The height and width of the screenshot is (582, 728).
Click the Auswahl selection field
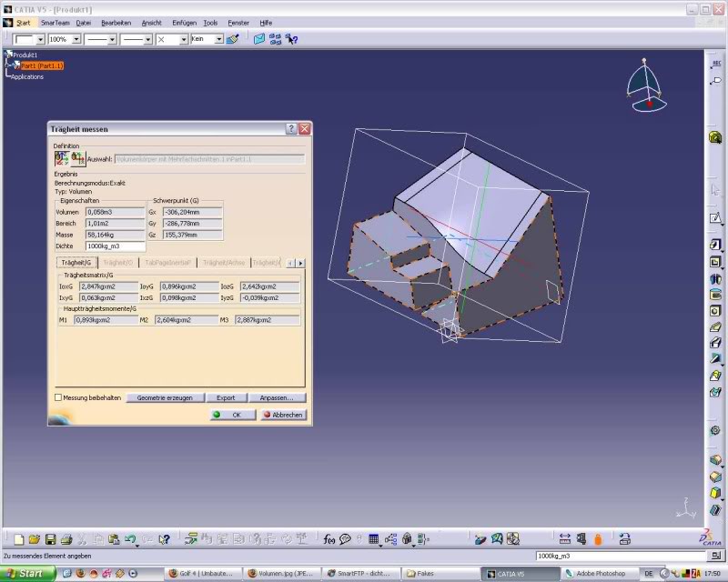click(209, 159)
